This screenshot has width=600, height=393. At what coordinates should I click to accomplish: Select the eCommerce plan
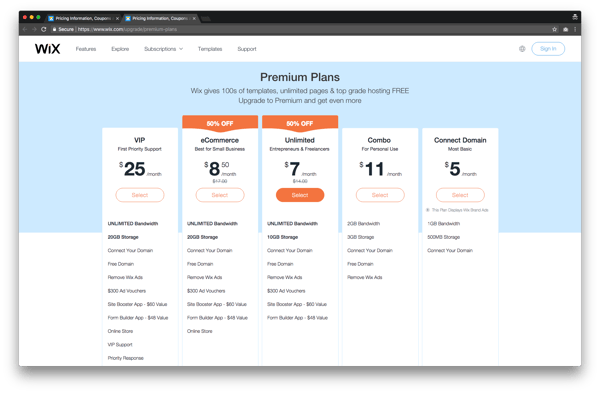tap(220, 195)
